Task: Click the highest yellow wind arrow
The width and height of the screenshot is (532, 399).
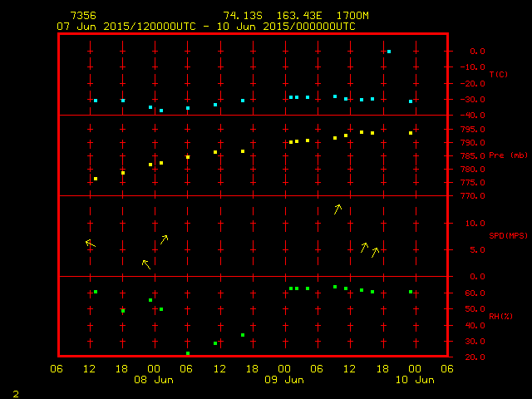Action: (x=337, y=209)
